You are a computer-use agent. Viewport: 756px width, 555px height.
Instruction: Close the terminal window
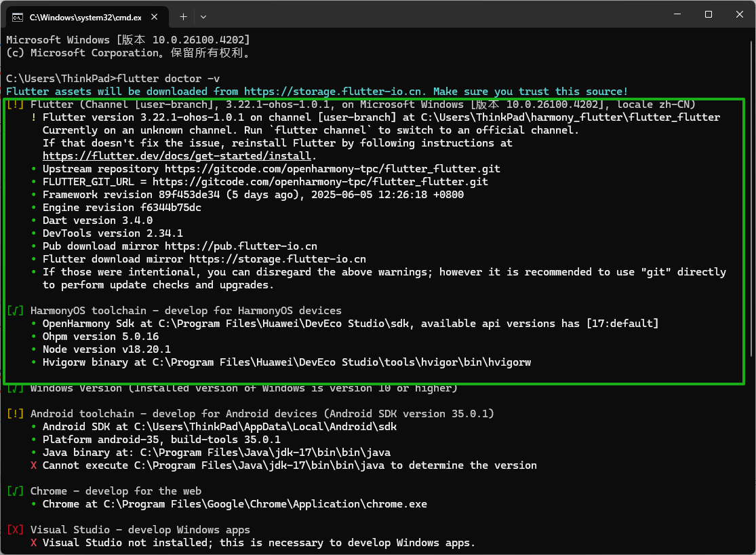coord(740,14)
